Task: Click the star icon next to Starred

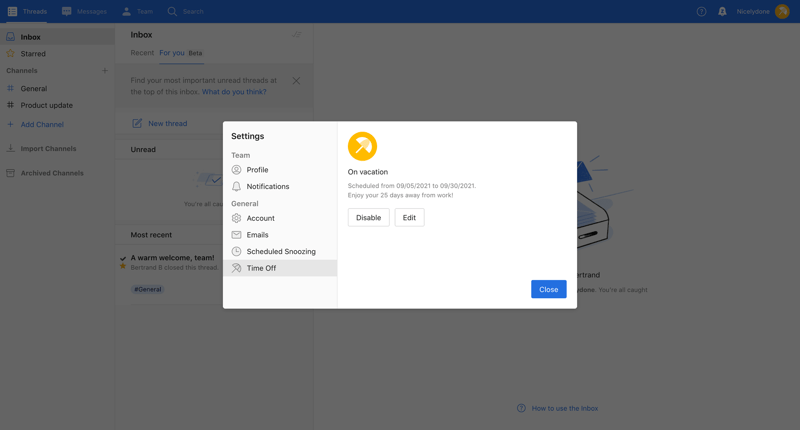Action: pyautogui.click(x=10, y=53)
